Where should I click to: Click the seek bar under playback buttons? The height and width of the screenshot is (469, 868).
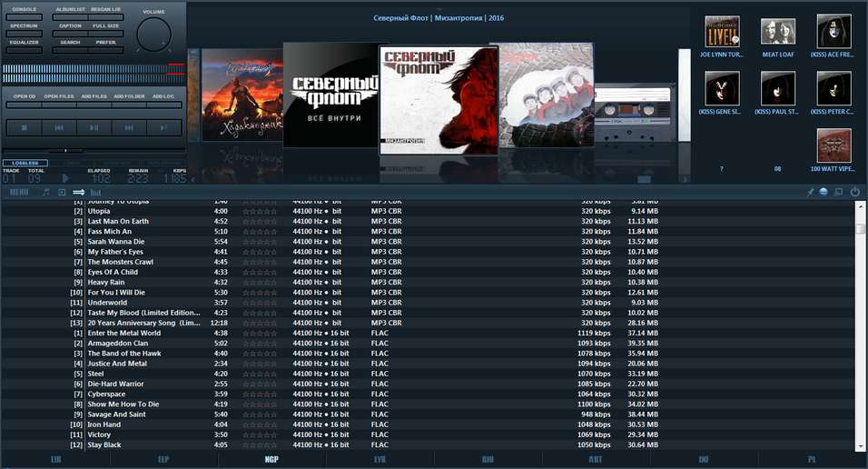point(94,150)
